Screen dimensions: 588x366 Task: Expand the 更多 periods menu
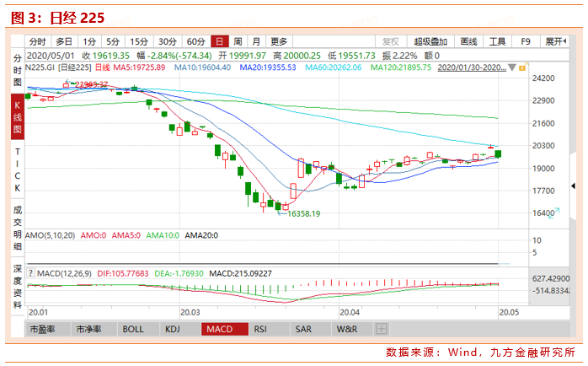[x=279, y=40]
